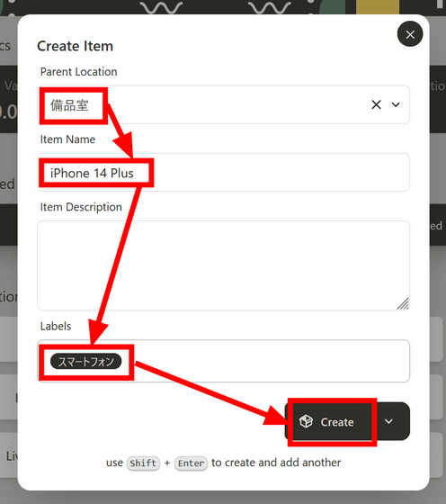Open the chevron menu beside Create
This screenshot has width=446, height=504.
tap(388, 421)
